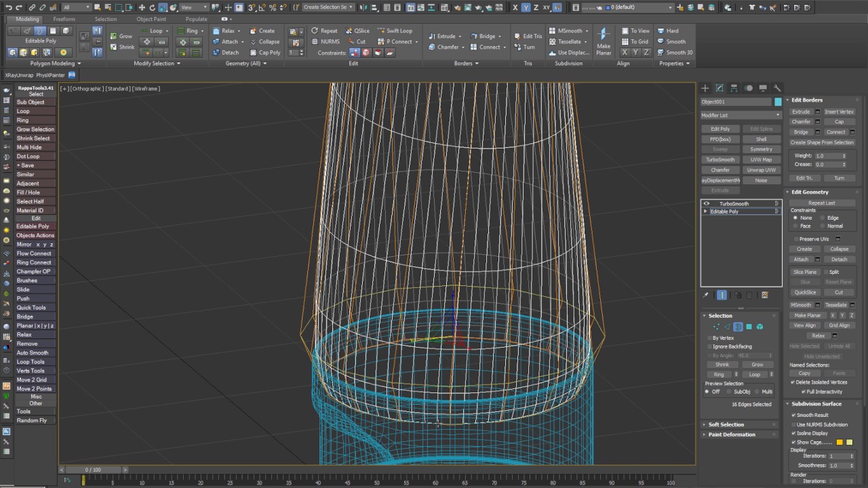868x488 pixels.
Task: Select the Rotate transform tool
Action: [153, 7]
